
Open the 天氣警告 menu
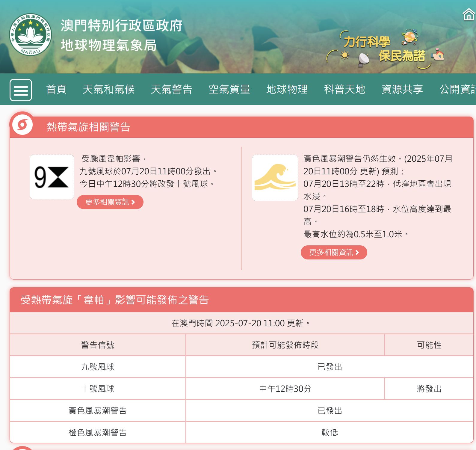pyautogui.click(x=171, y=89)
